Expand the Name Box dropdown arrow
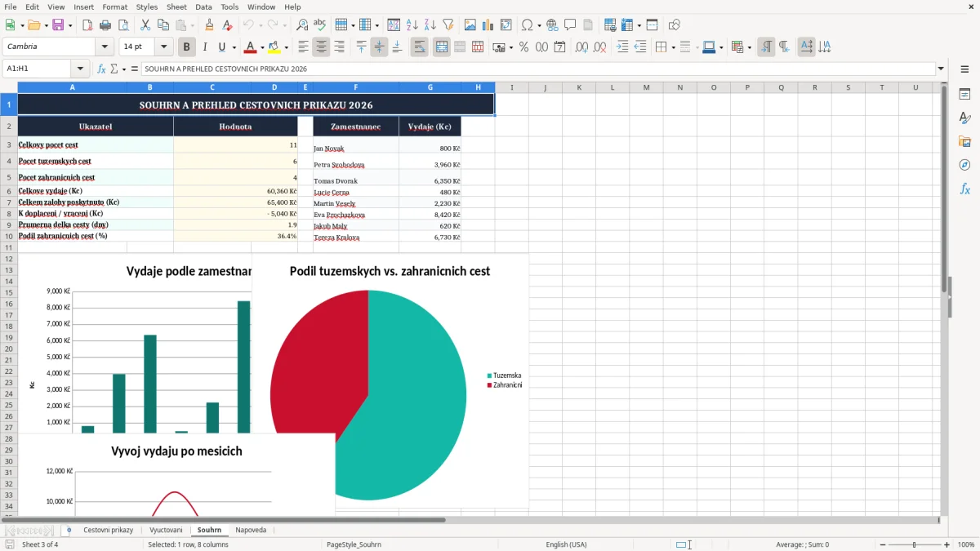 point(80,69)
